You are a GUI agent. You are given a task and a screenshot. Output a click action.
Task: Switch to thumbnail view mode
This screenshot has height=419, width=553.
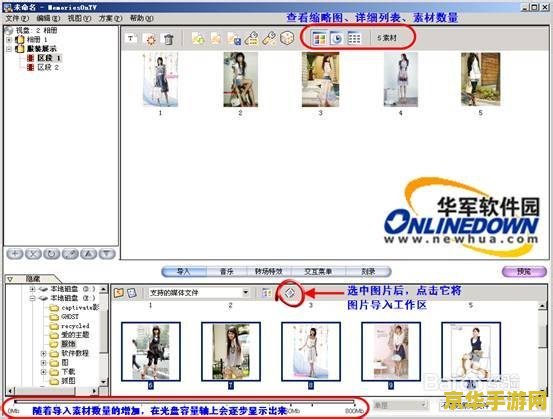coord(319,38)
